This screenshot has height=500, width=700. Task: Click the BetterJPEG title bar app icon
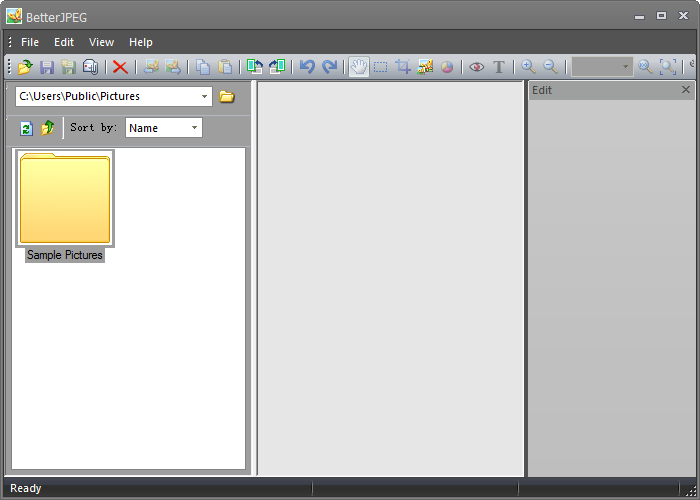[x=14, y=16]
